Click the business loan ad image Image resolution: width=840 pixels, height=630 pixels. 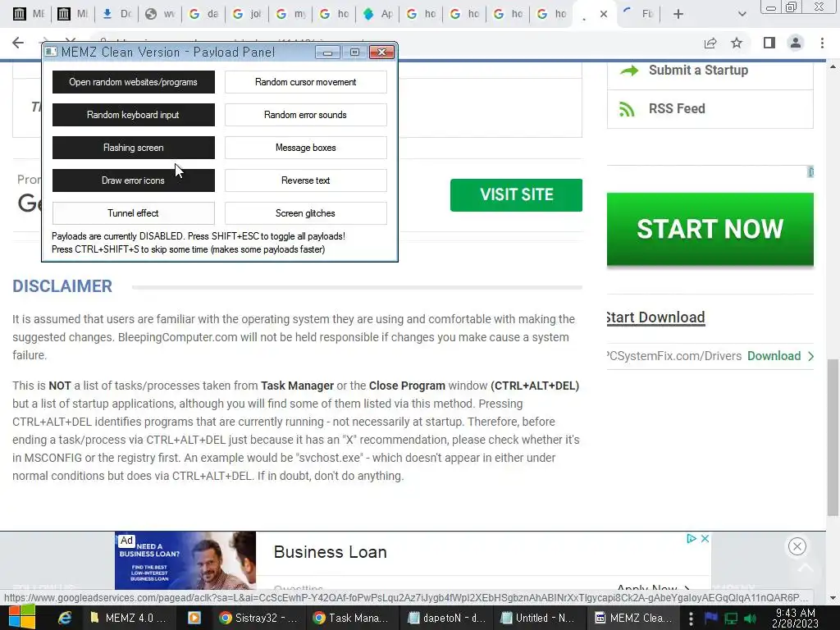point(185,560)
